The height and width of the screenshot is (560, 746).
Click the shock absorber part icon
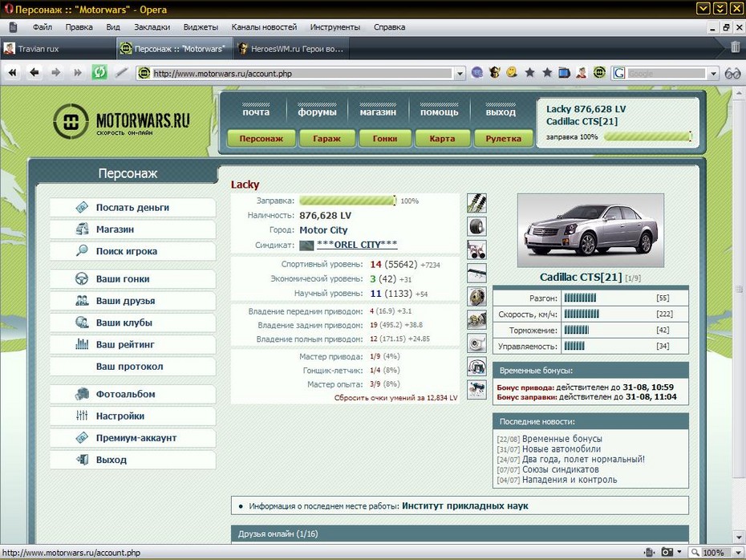476,203
